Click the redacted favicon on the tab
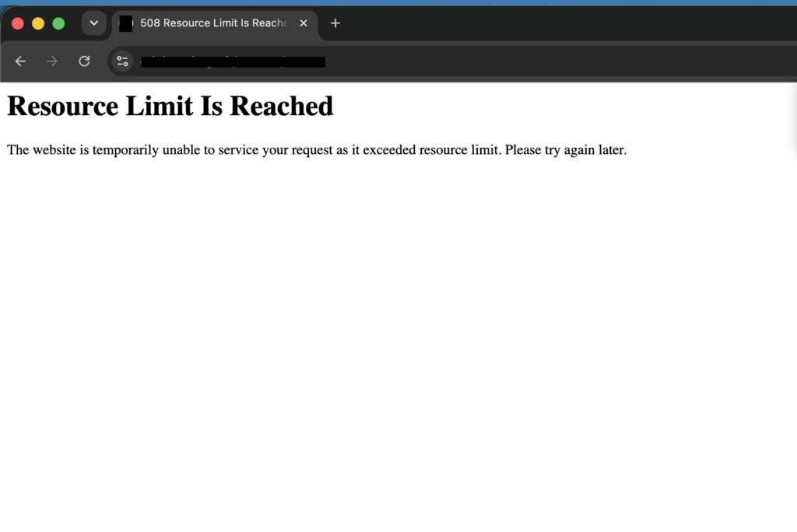 [125, 23]
